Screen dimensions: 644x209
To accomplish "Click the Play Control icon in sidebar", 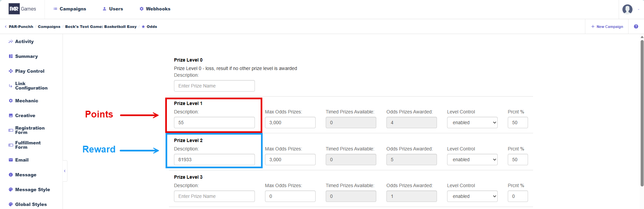I will coord(11,71).
